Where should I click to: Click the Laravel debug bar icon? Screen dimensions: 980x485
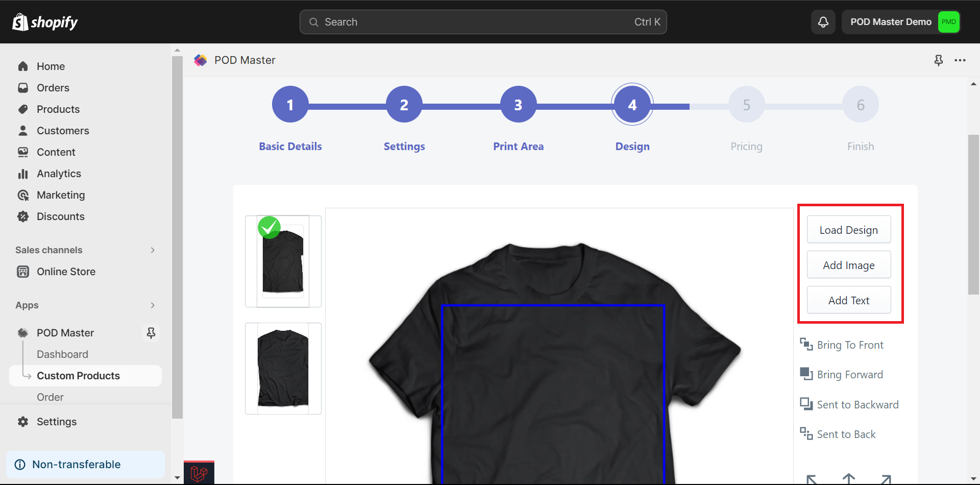pos(199,473)
